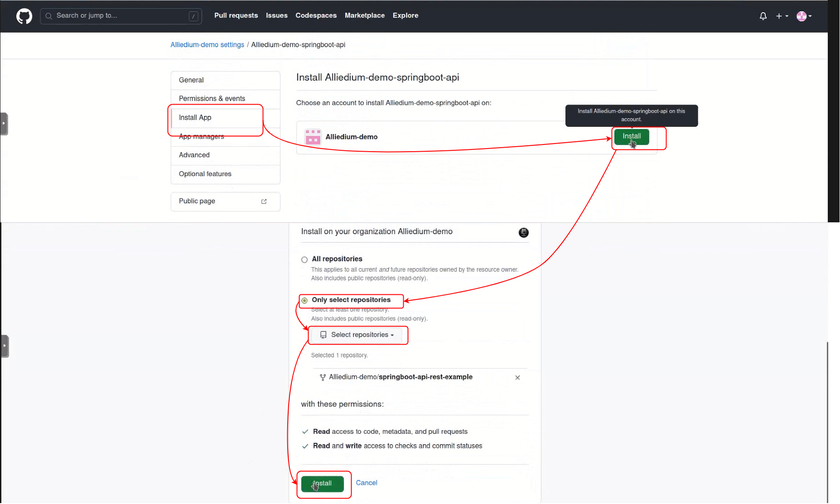Go to Advanced settings
The height and width of the screenshot is (504, 840).
point(226,155)
